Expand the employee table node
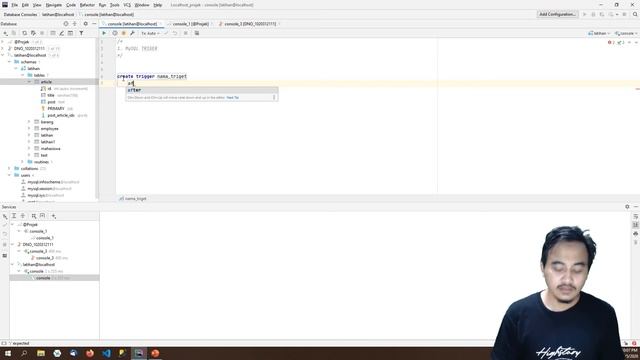Screen dimensions: 640x360 pos(29,129)
